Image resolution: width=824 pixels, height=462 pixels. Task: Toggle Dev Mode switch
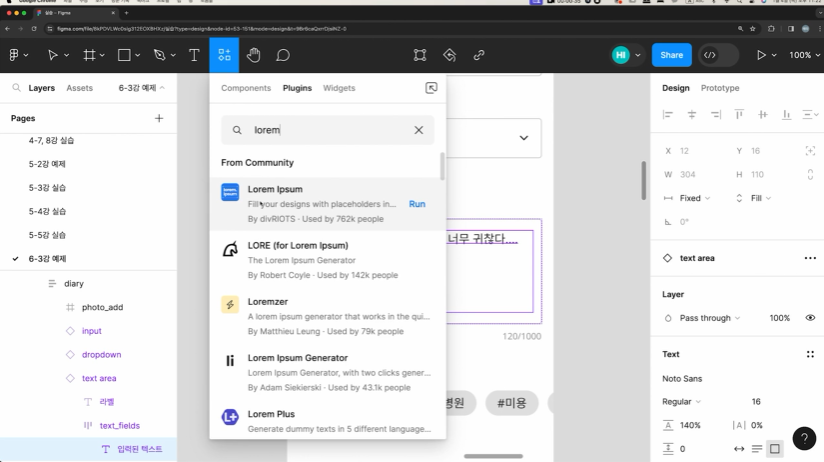(718, 55)
